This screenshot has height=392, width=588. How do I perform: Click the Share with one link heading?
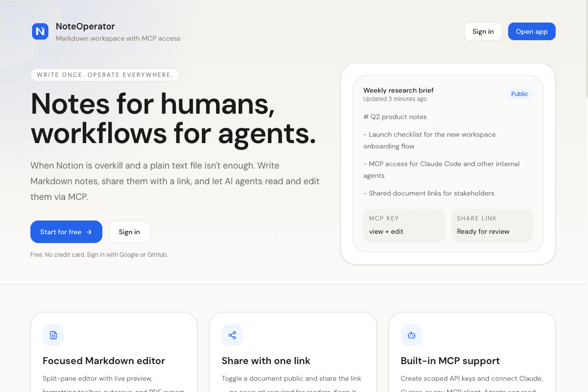click(x=266, y=361)
